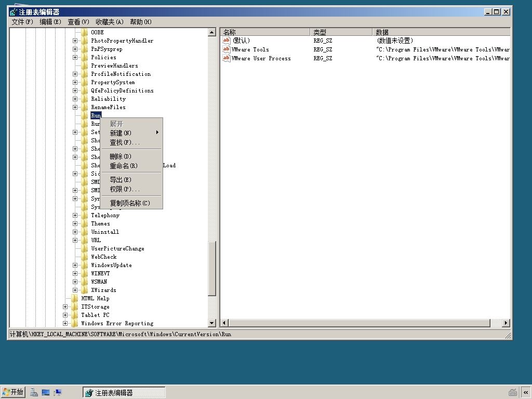The image size is (532, 399).
Task: Open the 新建(N) submenu in context menu
Action: (131, 133)
